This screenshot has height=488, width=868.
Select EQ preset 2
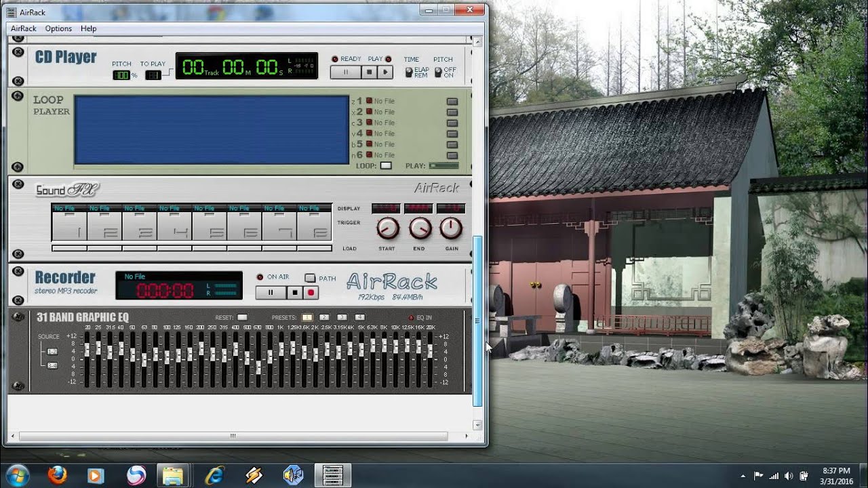click(x=324, y=317)
